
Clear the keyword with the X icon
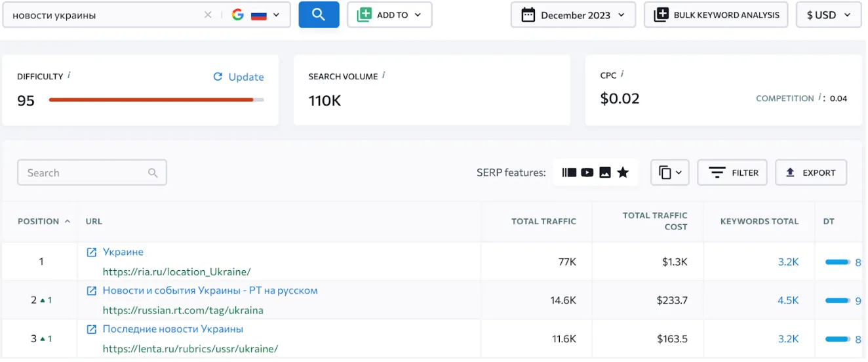pos(208,15)
